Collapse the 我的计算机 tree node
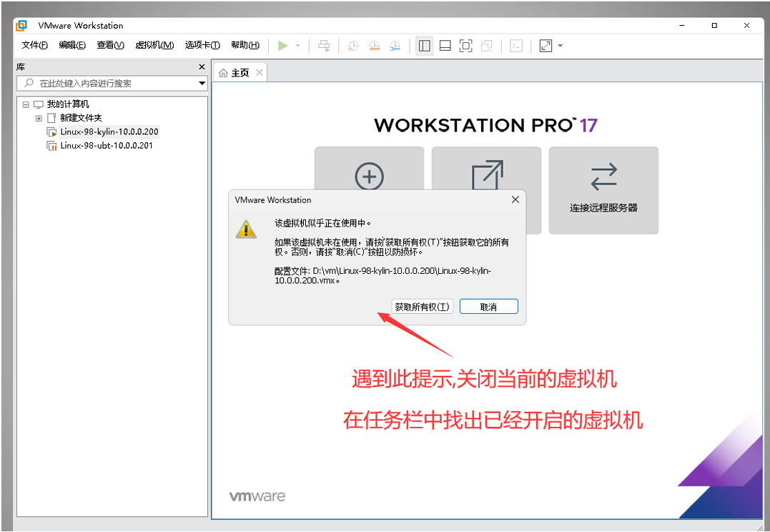Viewport: 770px width, 532px height. (26, 104)
